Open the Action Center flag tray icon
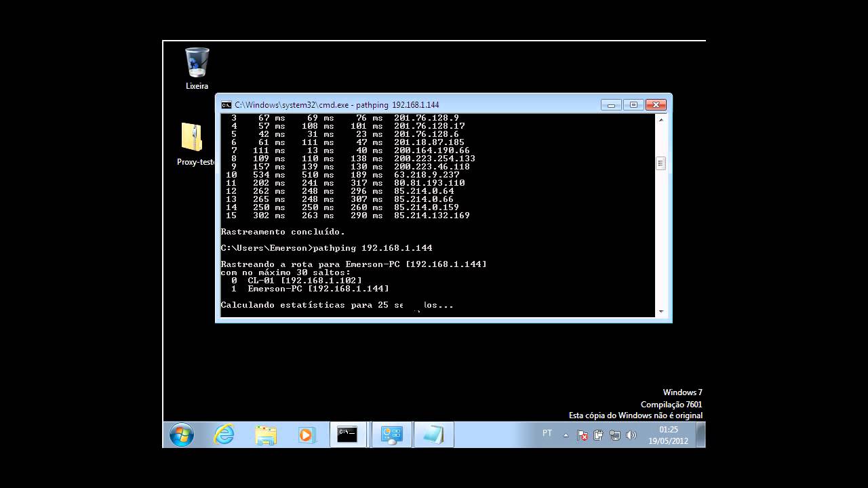The height and width of the screenshot is (488, 868). (583, 435)
